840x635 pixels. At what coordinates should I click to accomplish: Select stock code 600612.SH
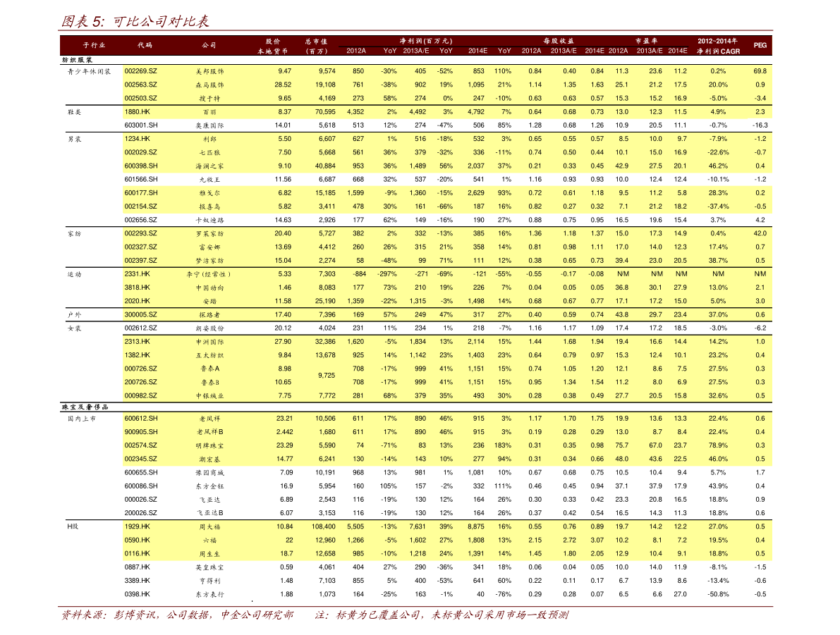click(x=141, y=419)
